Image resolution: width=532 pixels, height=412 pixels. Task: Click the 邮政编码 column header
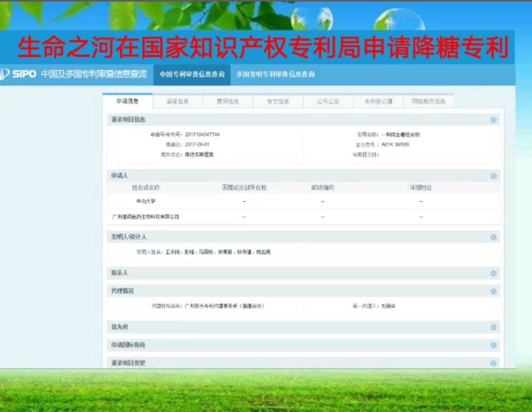click(x=322, y=188)
